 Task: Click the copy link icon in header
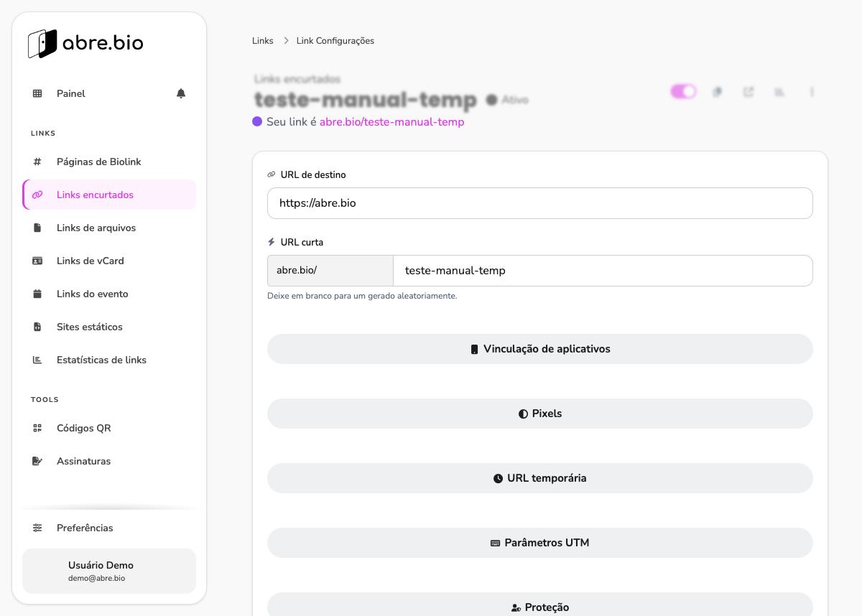tap(717, 92)
